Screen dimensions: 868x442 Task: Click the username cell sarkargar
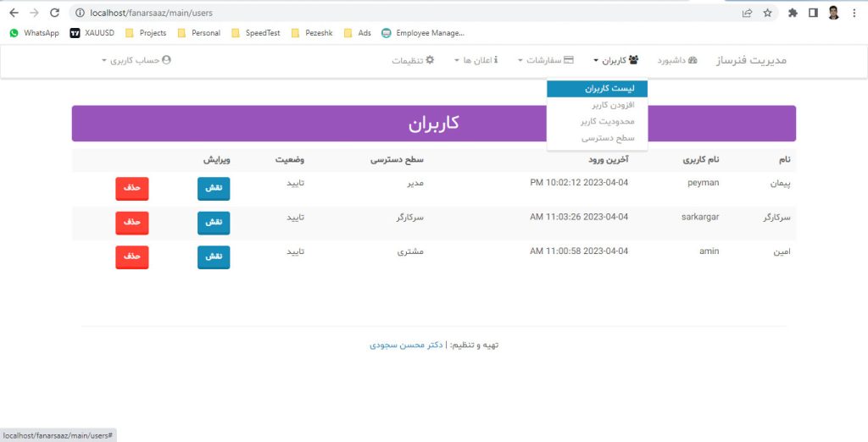(x=700, y=217)
